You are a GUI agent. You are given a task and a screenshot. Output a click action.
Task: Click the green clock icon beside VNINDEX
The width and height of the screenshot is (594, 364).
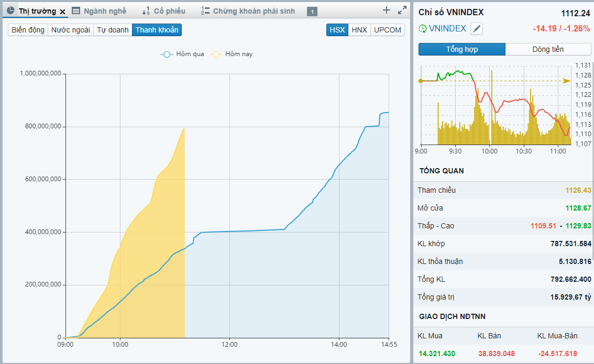[422, 29]
